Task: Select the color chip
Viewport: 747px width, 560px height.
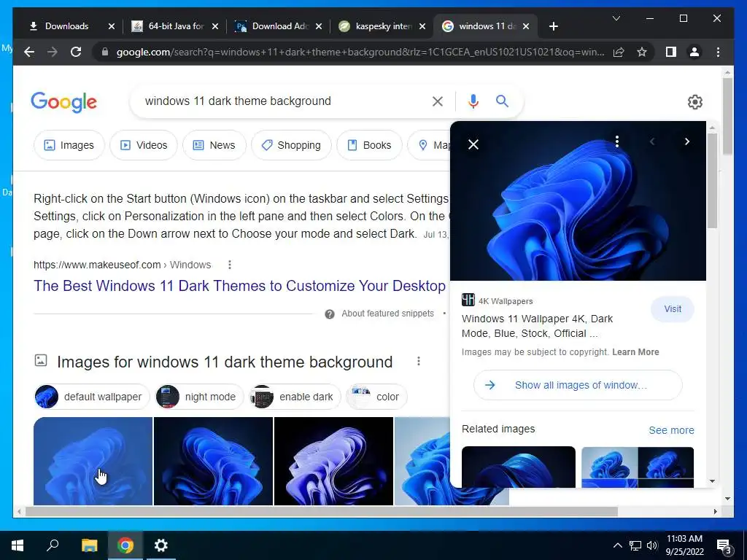Action: coord(376,397)
